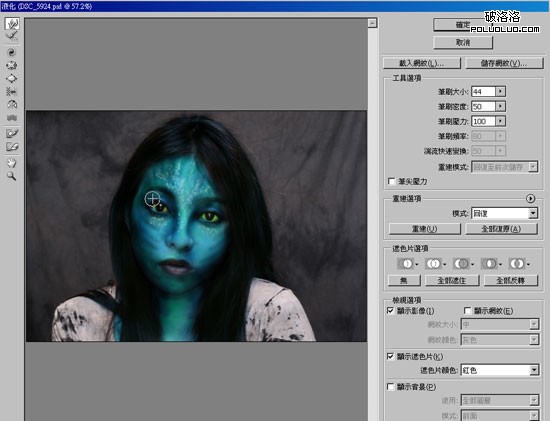The width and height of the screenshot is (550, 421).
Task: Select the Pucker tool
Action: (x=12, y=65)
